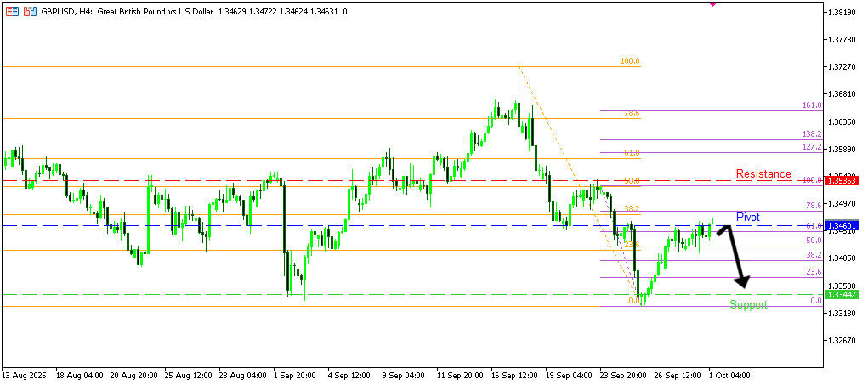The image size is (868, 385).
Task: Click the orange 100.0 Fibonacci level label
Action: point(629,61)
